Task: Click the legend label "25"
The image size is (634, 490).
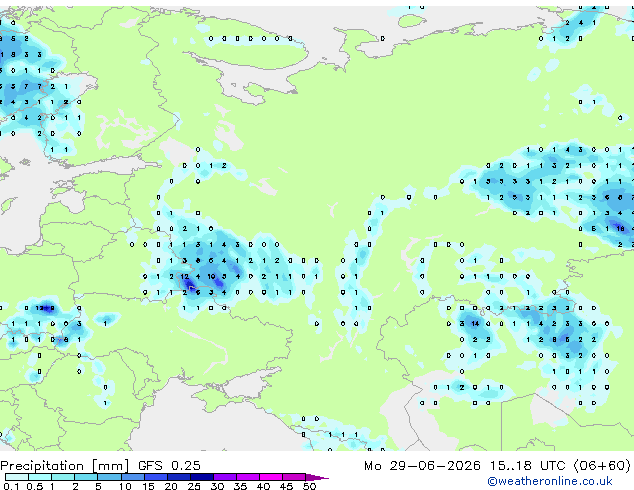Action: click(194, 486)
